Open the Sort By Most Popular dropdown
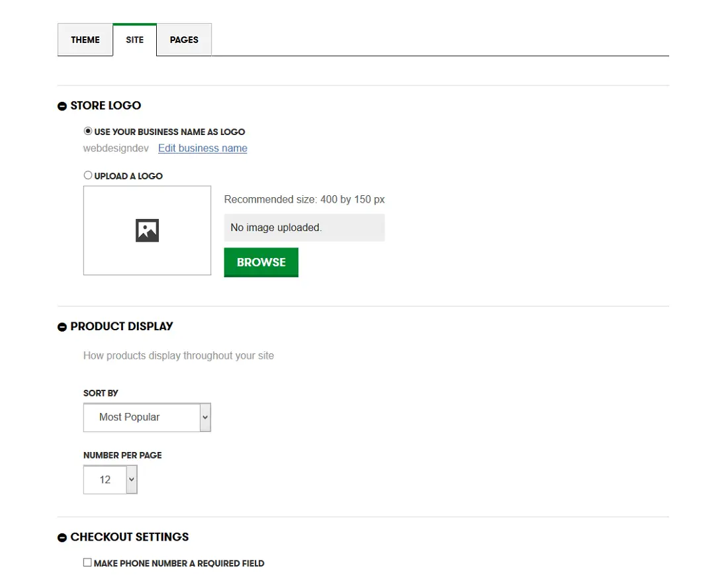Image resolution: width=728 pixels, height=587 pixels. pyautogui.click(x=147, y=418)
